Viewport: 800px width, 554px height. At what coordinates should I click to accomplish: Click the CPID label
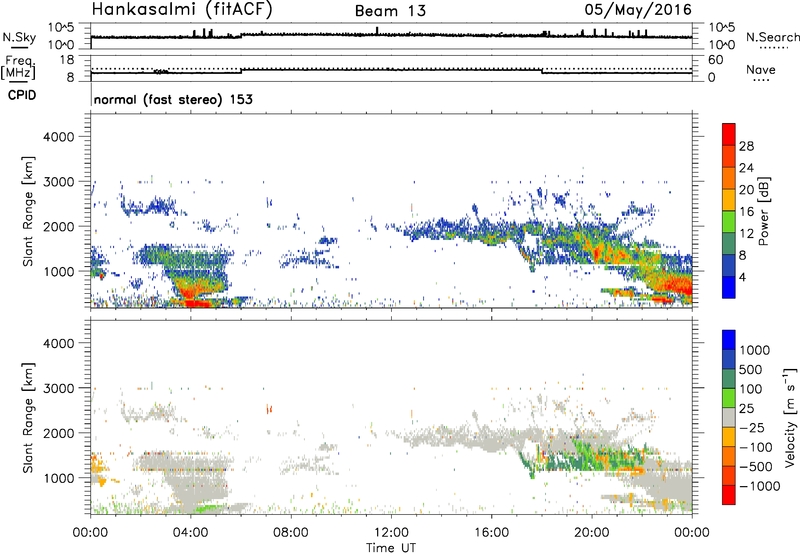[x=22, y=95]
